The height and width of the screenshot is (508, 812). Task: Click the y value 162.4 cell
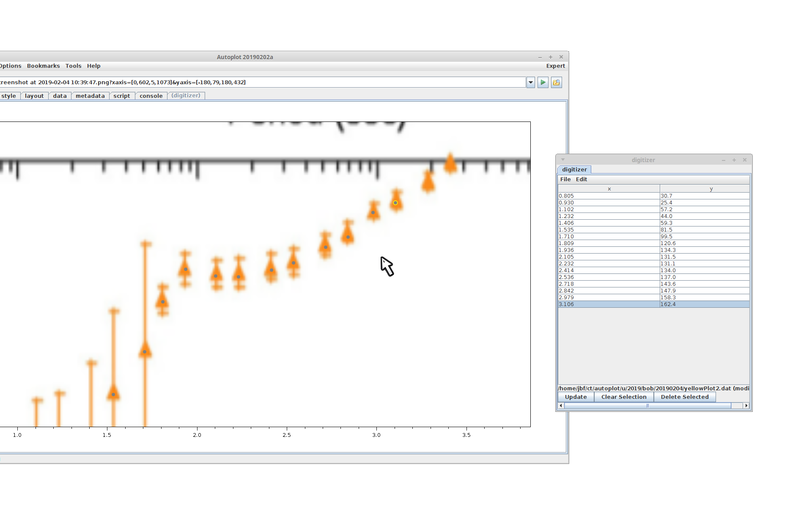[705, 304]
